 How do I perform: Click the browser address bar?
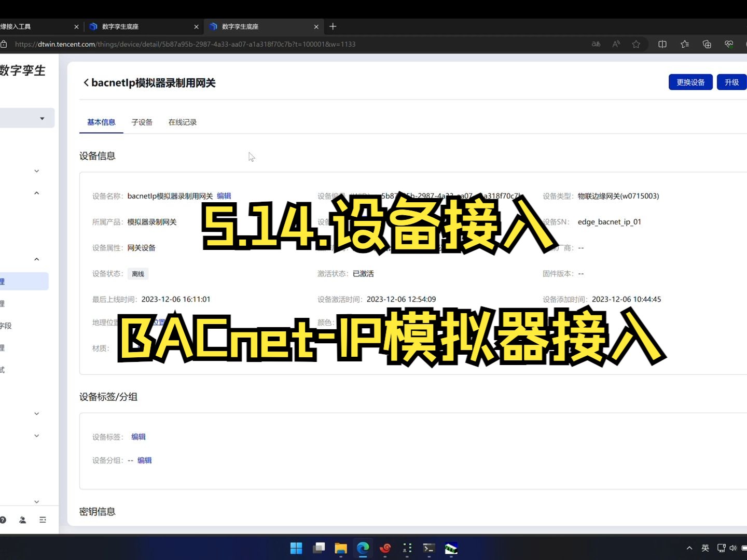208,44
